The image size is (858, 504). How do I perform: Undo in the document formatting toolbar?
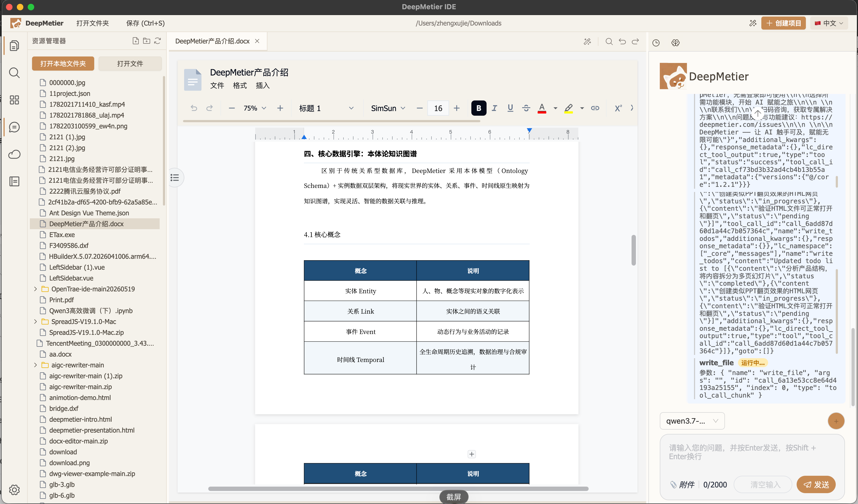194,108
